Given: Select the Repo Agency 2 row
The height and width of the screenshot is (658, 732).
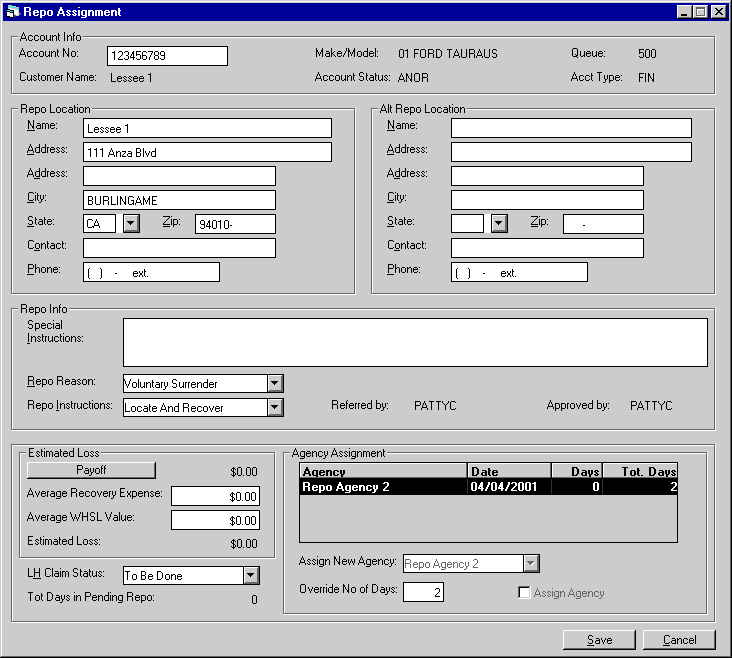Looking at the screenshot, I should (489, 487).
